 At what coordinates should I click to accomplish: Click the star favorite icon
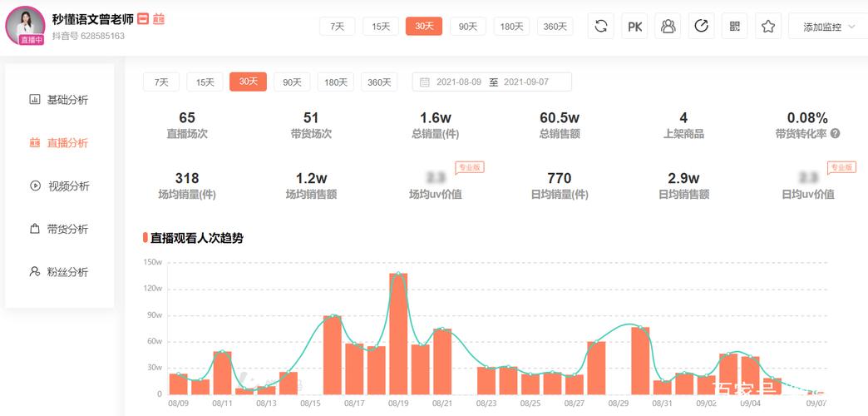767,26
